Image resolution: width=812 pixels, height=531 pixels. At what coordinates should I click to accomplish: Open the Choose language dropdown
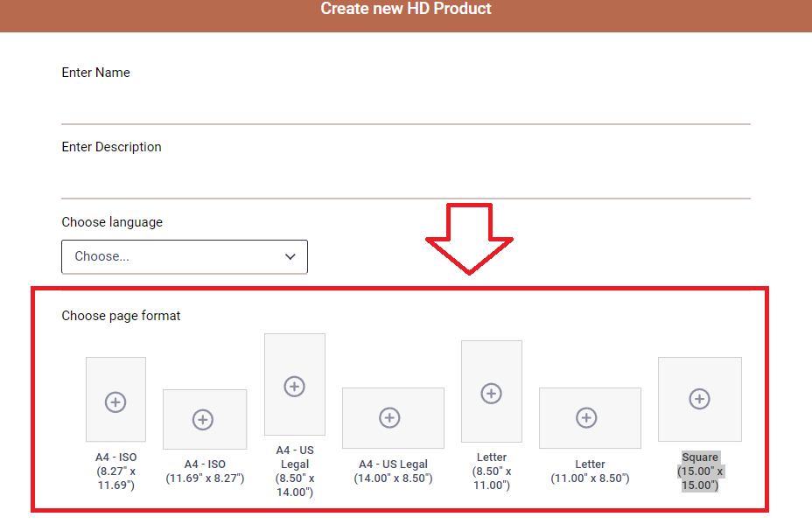click(x=185, y=256)
